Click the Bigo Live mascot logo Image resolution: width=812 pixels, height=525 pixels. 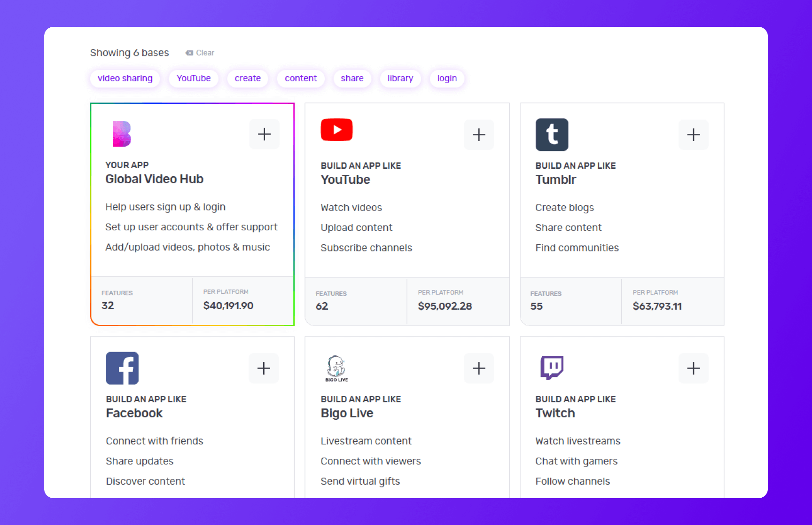[x=336, y=368]
